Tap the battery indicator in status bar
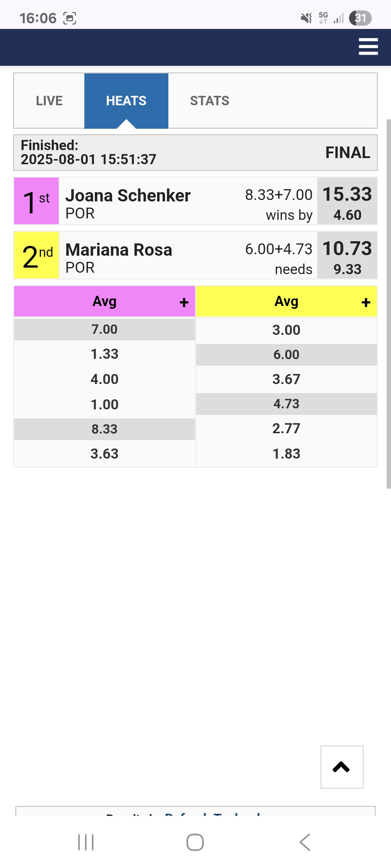 coord(360,18)
